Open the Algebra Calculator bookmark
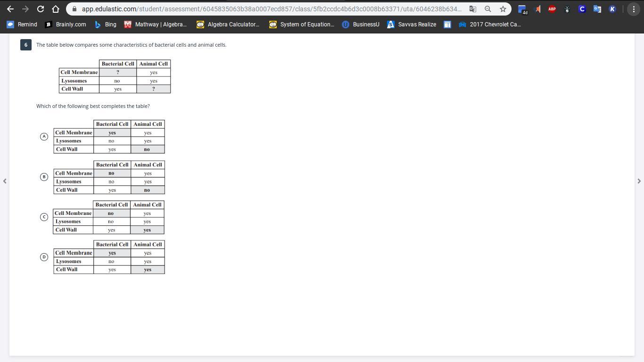 coord(228,25)
